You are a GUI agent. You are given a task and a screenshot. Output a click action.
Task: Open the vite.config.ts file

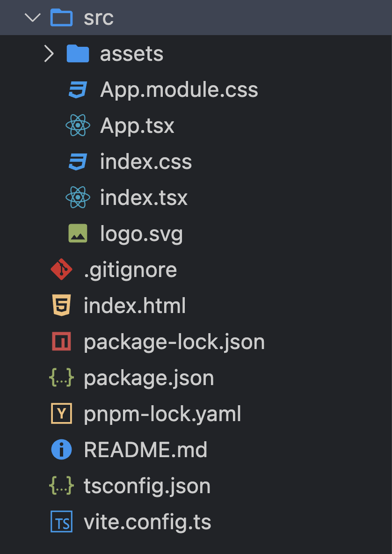(147, 522)
